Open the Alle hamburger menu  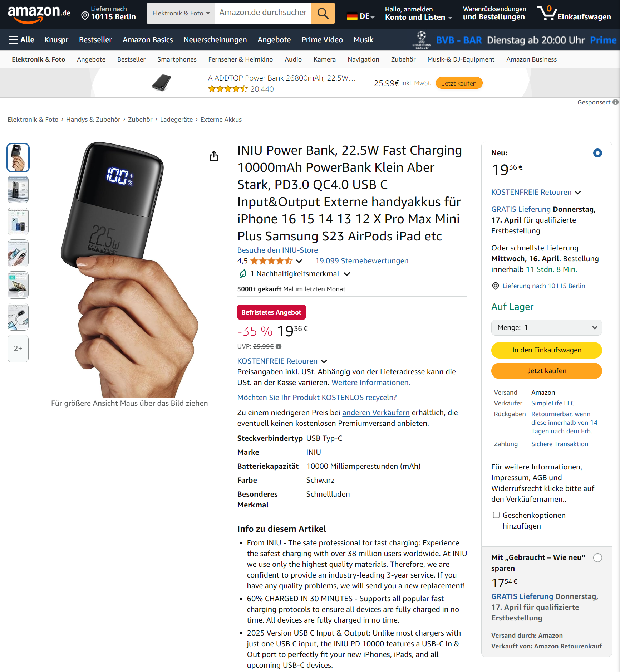tap(21, 40)
